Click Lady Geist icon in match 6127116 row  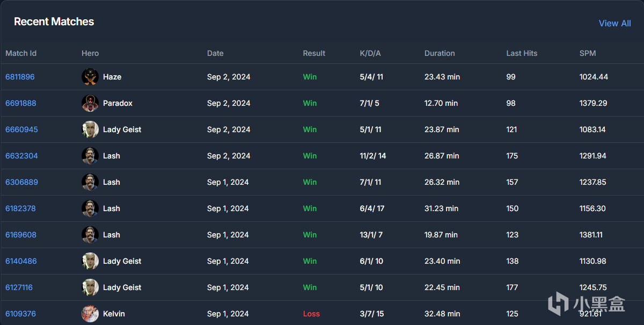pyautogui.click(x=90, y=287)
